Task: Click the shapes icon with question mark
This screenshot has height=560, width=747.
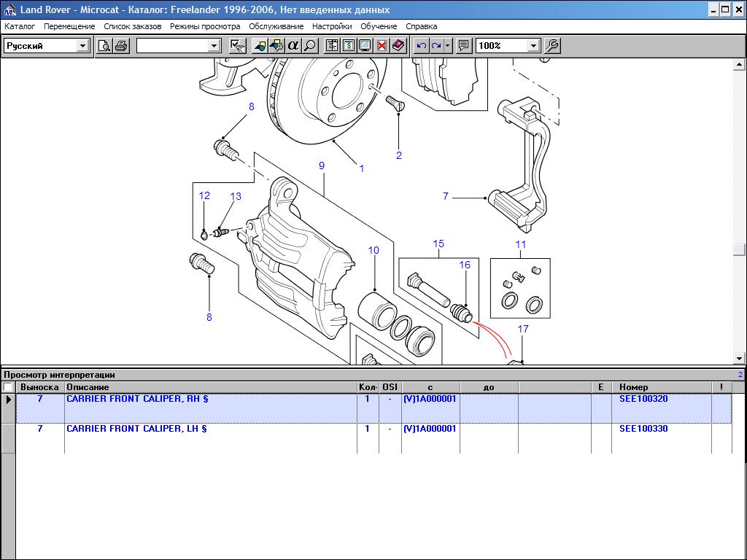Action: 276,46
